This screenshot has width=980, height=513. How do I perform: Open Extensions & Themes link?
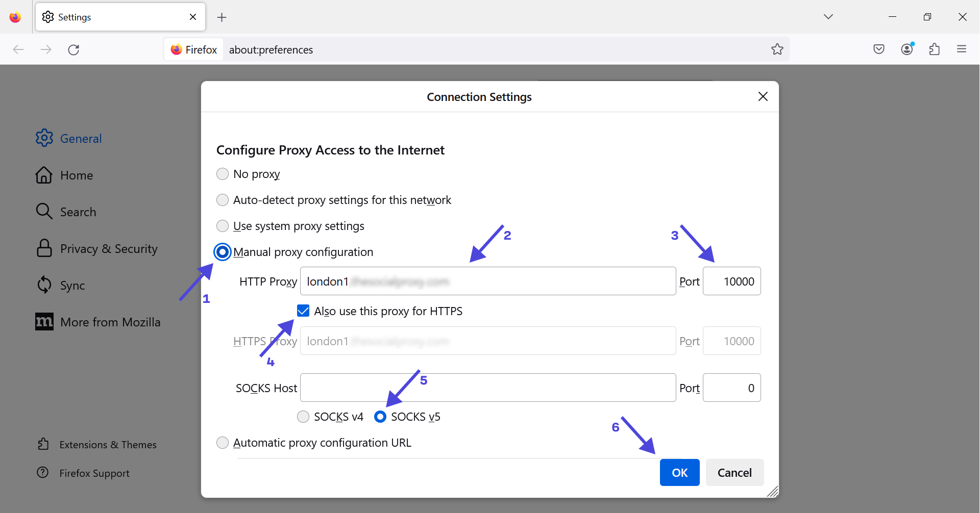tap(97, 445)
